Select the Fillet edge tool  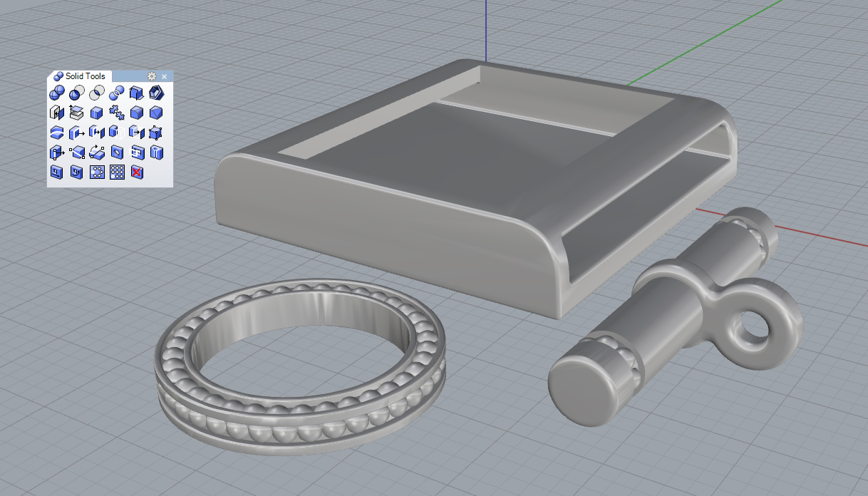[x=137, y=113]
